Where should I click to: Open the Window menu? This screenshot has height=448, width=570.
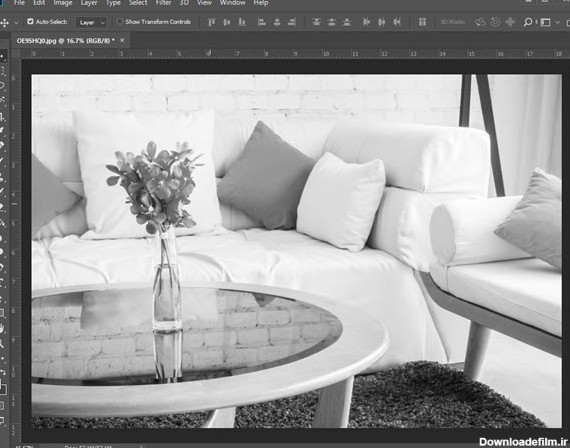click(232, 3)
